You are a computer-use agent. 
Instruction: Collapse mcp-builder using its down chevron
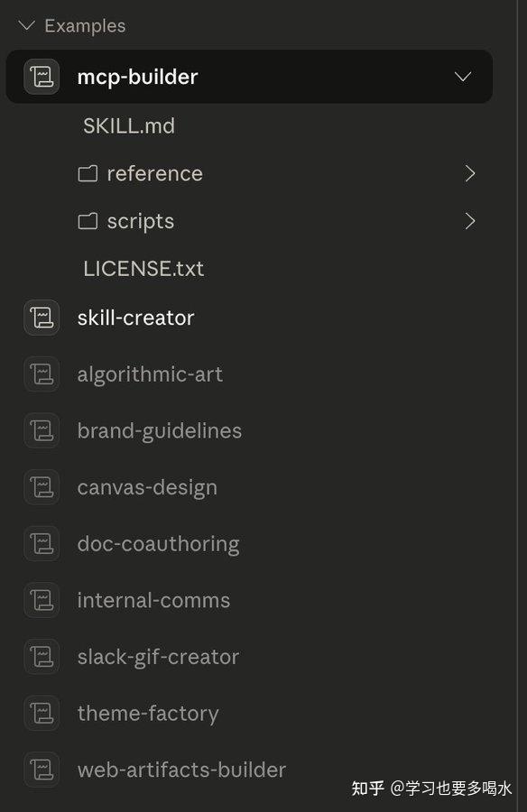pyautogui.click(x=462, y=78)
